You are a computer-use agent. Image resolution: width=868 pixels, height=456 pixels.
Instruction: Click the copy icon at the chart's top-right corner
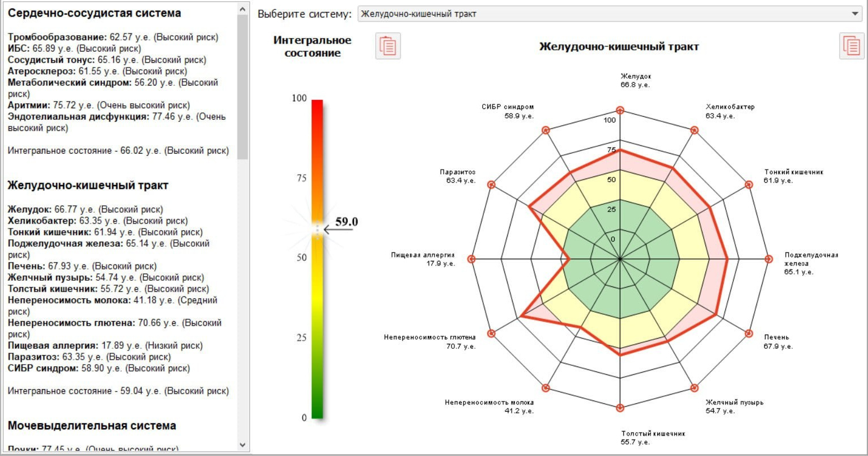pyautogui.click(x=852, y=46)
